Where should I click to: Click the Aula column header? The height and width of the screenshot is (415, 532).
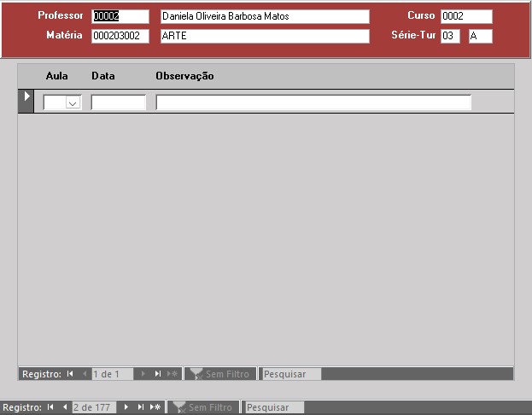56,76
